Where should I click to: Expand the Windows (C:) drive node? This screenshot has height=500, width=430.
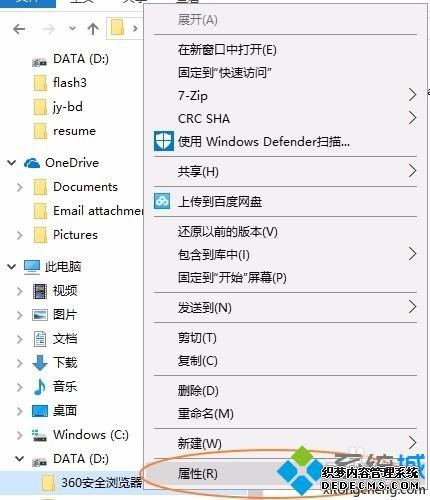(x=20, y=435)
